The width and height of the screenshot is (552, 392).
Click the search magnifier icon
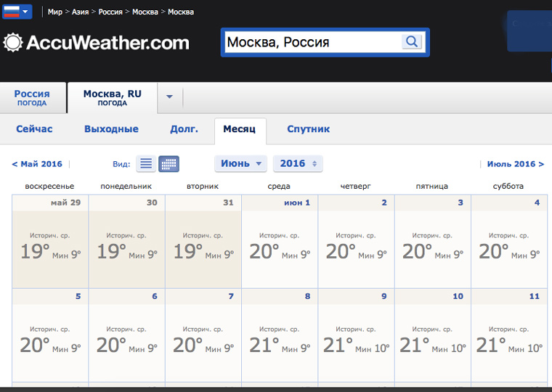pos(412,42)
